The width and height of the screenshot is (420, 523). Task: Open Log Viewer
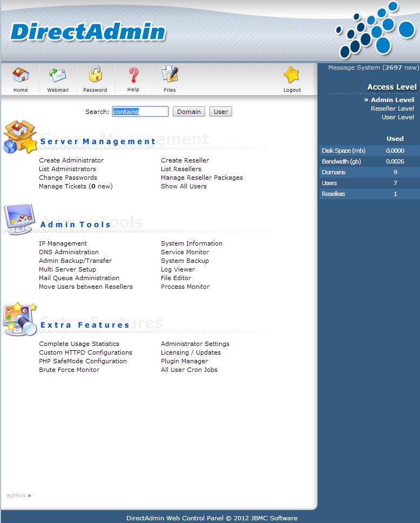(x=178, y=269)
